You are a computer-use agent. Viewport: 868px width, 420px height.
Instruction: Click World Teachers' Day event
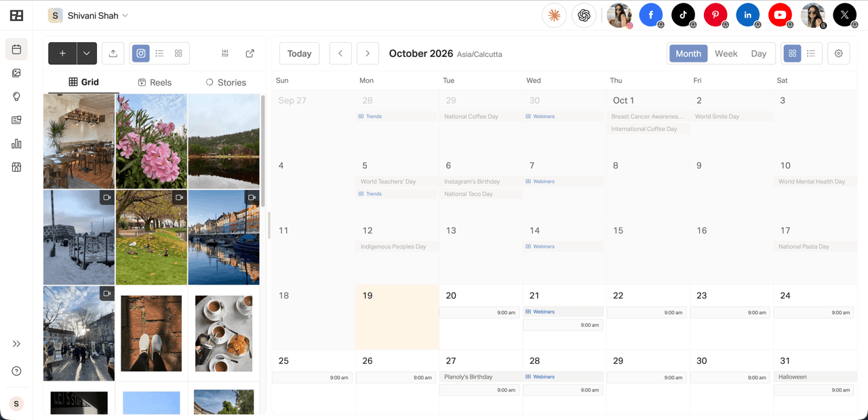click(397, 182)
